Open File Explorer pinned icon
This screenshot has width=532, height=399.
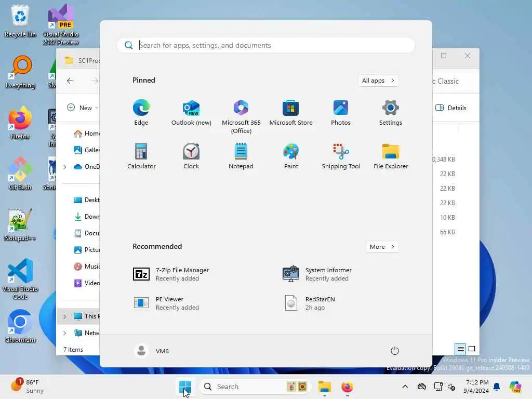tap(391, 156)
